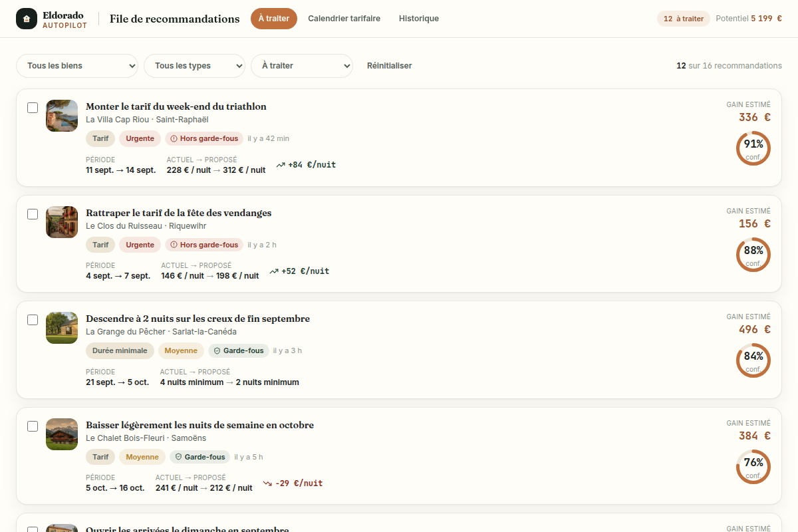Open Monter le tarif du week-end du triathlon

point(176,106)
